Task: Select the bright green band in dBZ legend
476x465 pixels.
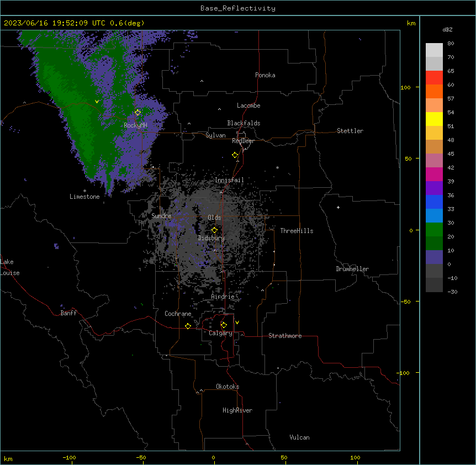Action: (434, 230)
